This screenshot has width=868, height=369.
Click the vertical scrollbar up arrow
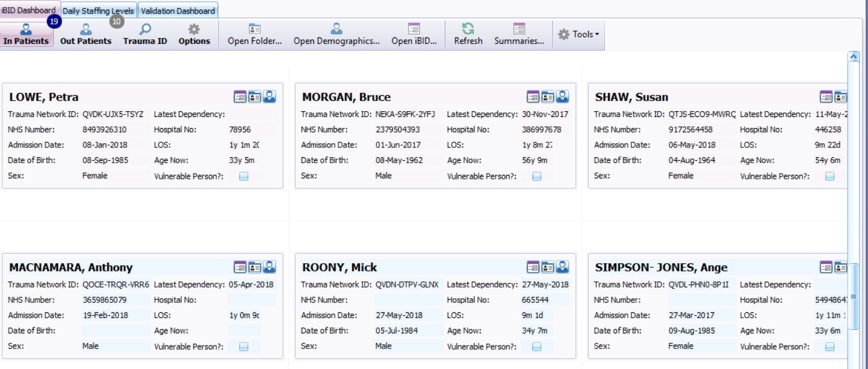tap(853, 57)
